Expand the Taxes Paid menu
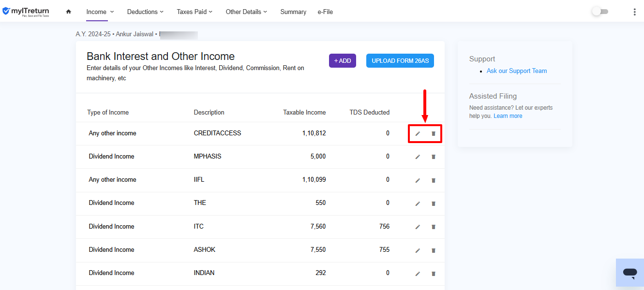The height and width of the screenshot is (290, 644). (195, 12)
